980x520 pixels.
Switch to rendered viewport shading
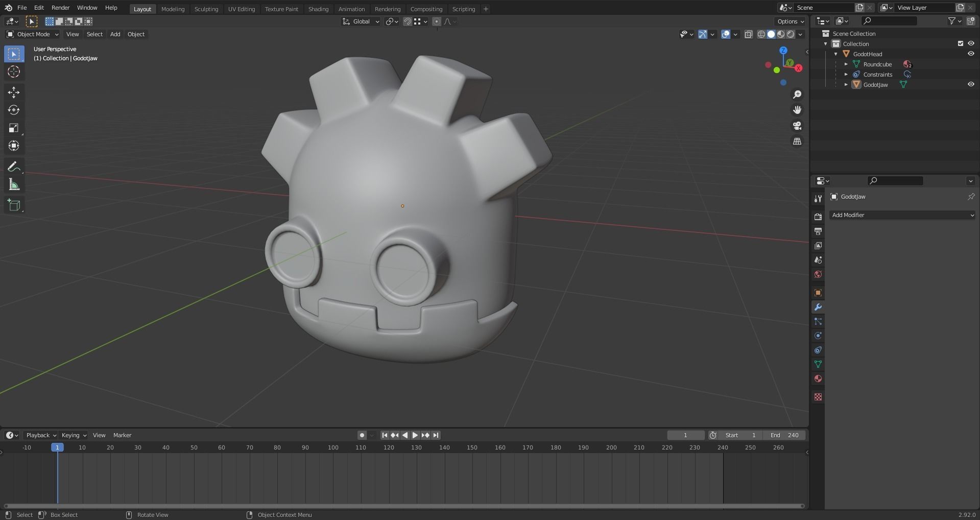pos(791,34)
